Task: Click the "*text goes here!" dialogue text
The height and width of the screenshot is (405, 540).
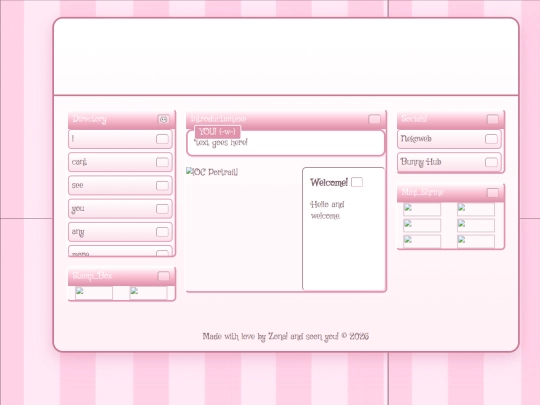Action: click(221, 143)
